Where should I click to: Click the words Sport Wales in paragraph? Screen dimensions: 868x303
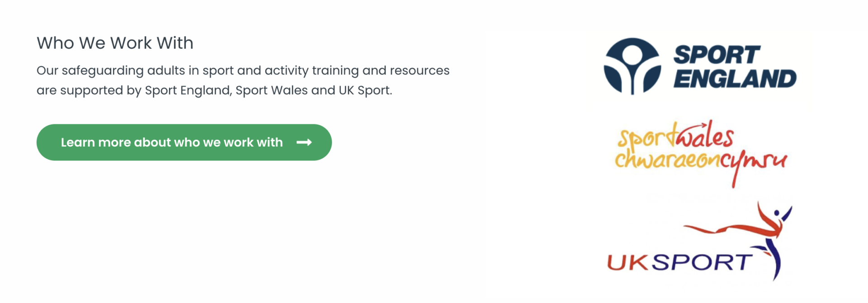[271, 90]
